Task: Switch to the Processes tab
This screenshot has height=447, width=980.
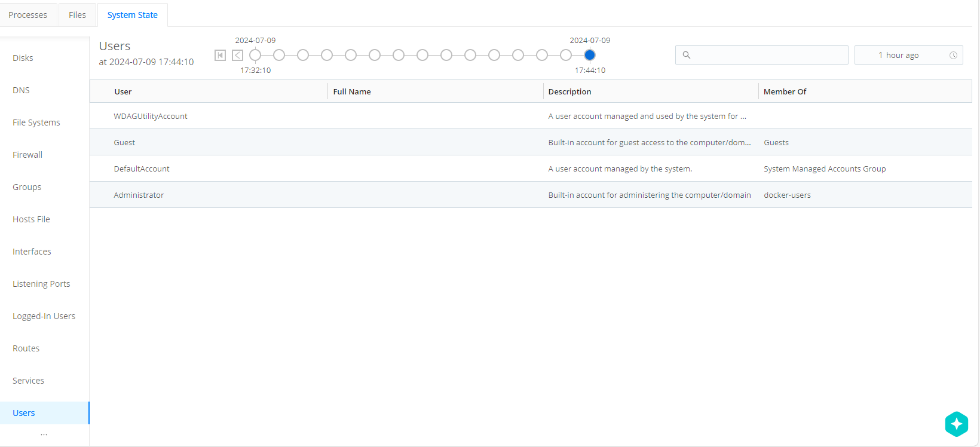Action: (28, 15)
